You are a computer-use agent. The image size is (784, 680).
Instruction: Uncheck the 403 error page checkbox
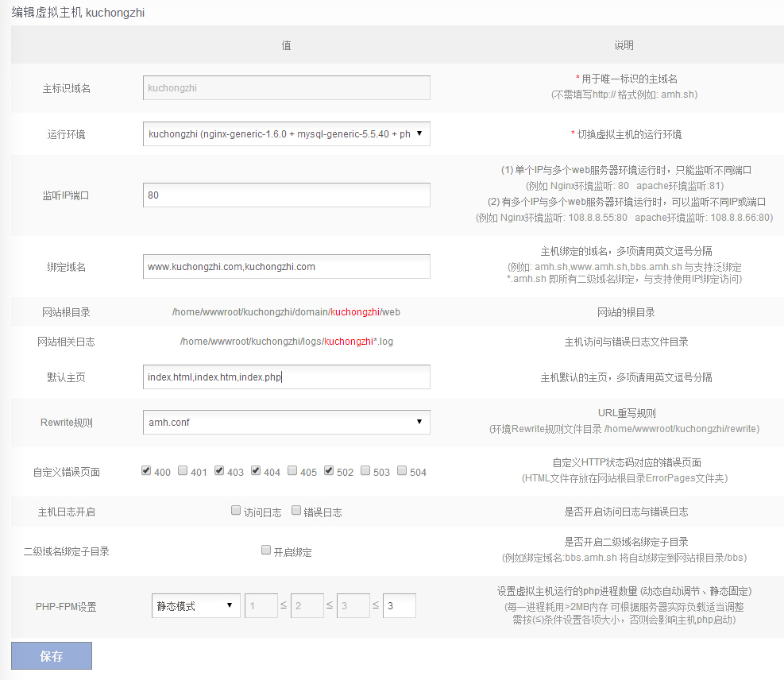click(x=219, y=470)
